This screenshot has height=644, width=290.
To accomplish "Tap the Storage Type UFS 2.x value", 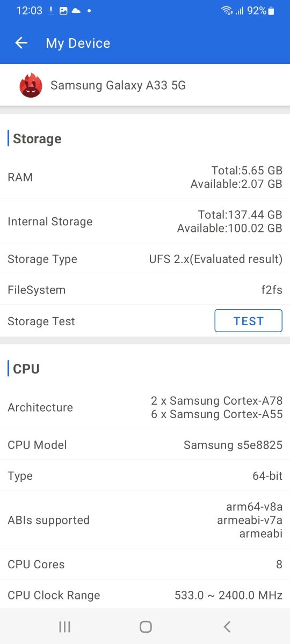I will pos(216,259).
